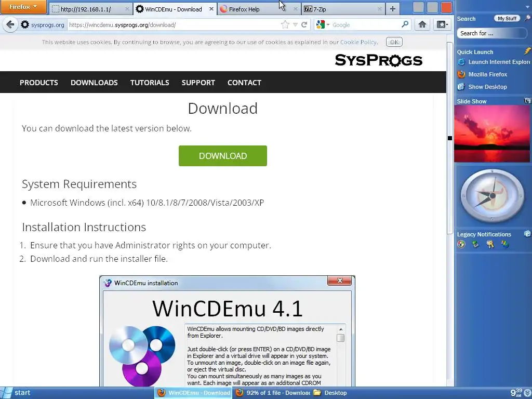Click the sidebar Search for field
This screenshot has width=532, height=399.
click(491, 33)
